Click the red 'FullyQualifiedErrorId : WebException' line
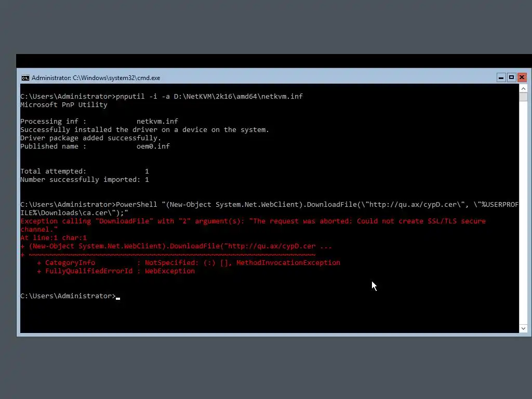The image size is (532, 399). (116, 271)
